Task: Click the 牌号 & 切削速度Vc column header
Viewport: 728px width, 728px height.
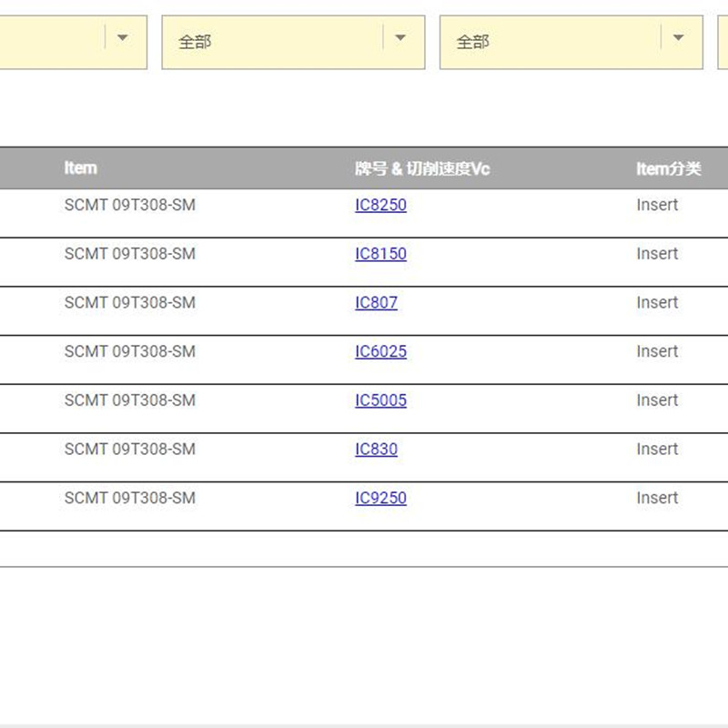Action: (422, 168)
